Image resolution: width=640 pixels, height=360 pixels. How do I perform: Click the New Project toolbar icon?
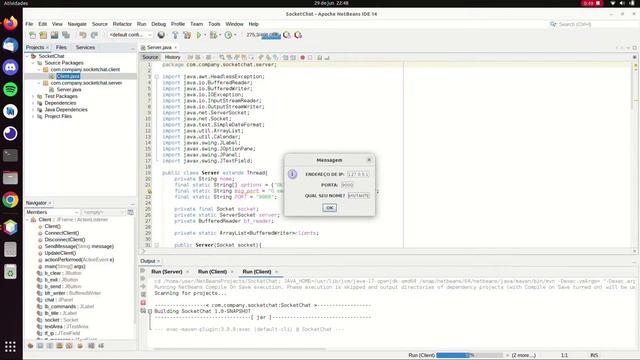[43, 35]
